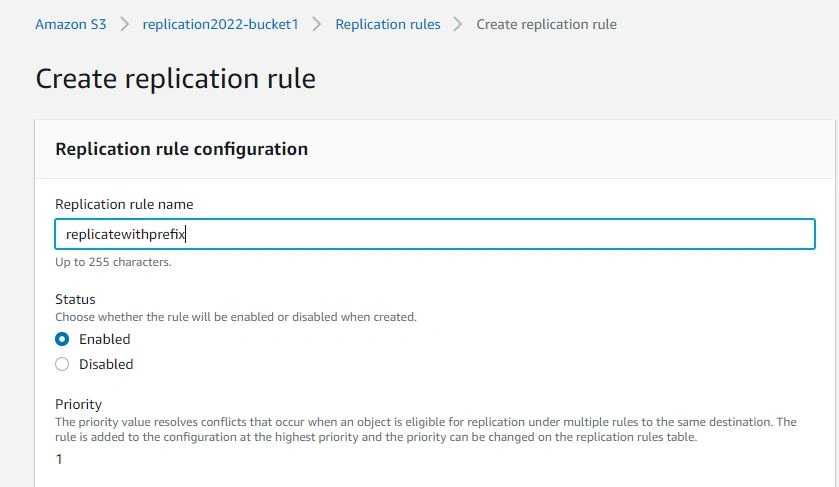The width and height of the screenshot is (839, 487).
Task: Click the Create replication rule breadcrumb text
Action: coord(546,24)
